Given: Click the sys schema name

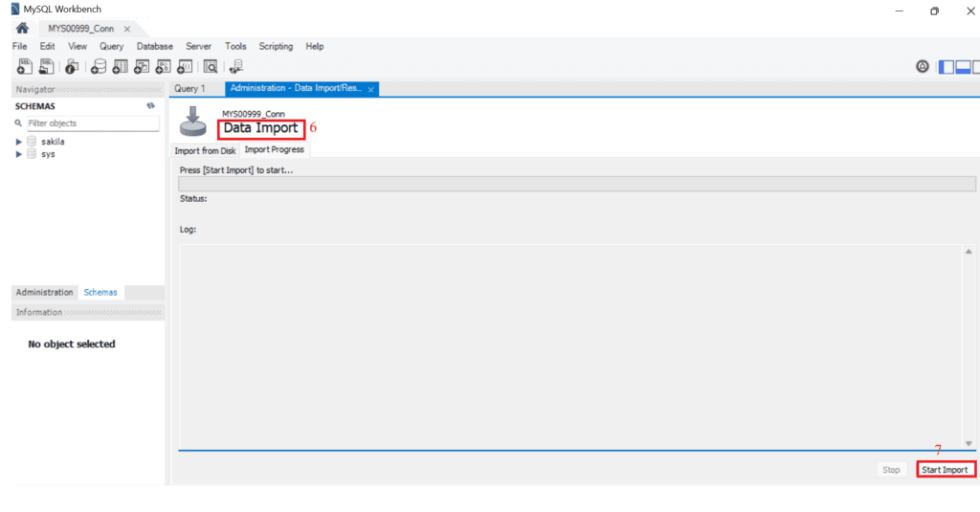Looking at the screenshot, I should coord(48,154).
